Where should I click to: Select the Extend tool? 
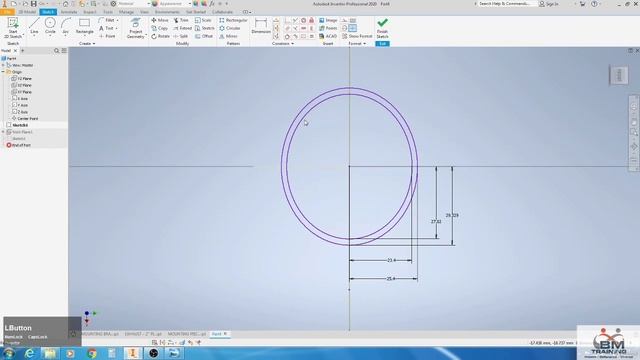point(182,28)
